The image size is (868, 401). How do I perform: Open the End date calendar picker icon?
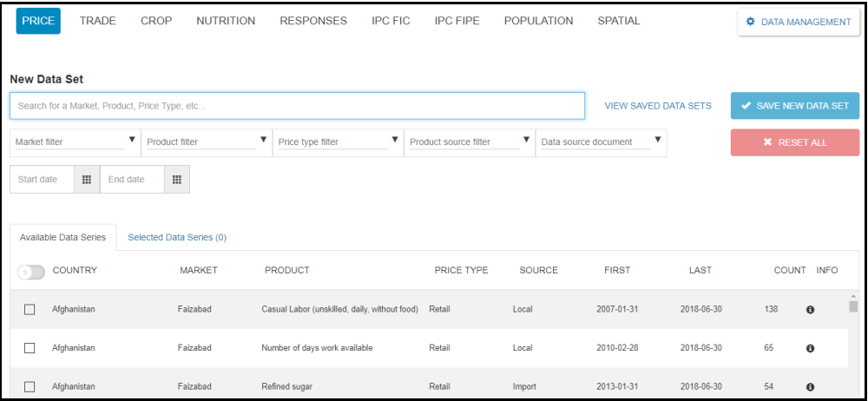176,180
